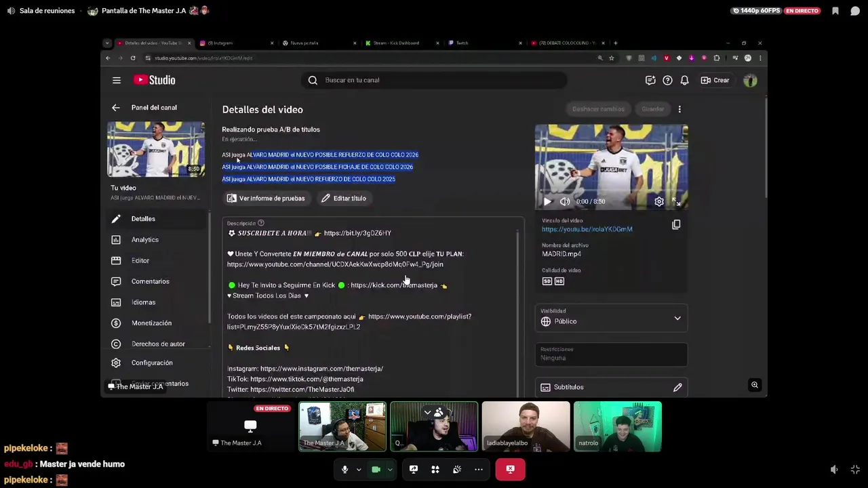The image size is (868, 488).
Task: Click the Guardar button
Action: point(653,109)
